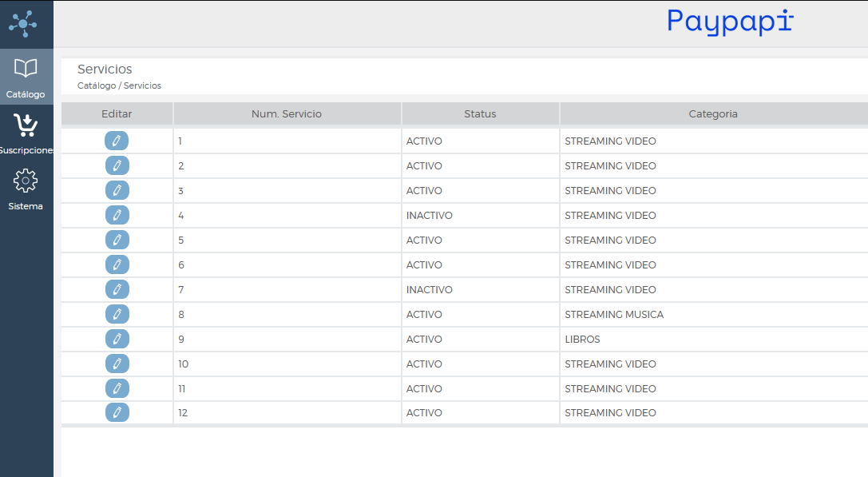The height and width of the screenshot is (477, 868).
Task: Edit service number 2 pencil button
Action: pyautogui.click(x=117, y=166)
